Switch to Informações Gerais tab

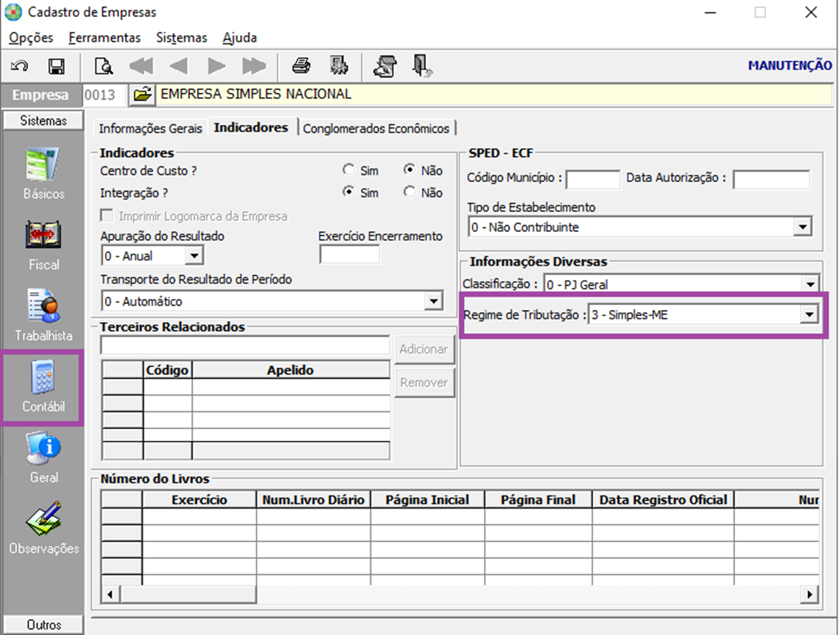click(x=150, y=129)
